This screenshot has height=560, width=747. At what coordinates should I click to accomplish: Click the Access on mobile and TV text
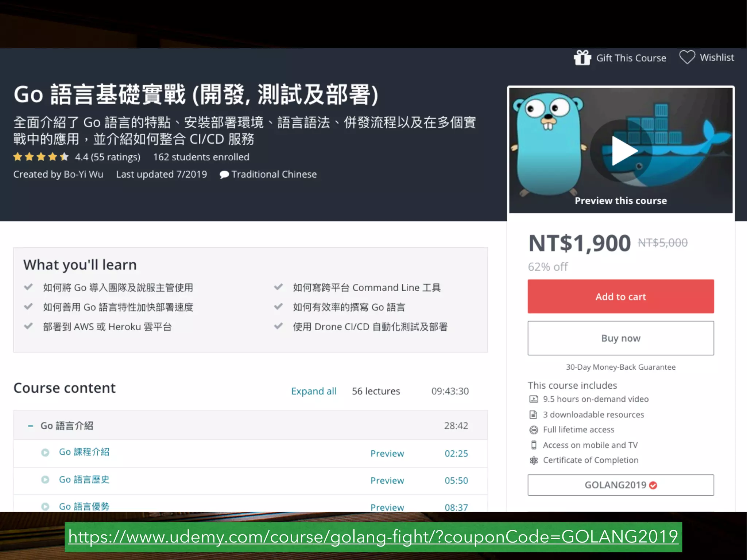(x=590, y=445)
